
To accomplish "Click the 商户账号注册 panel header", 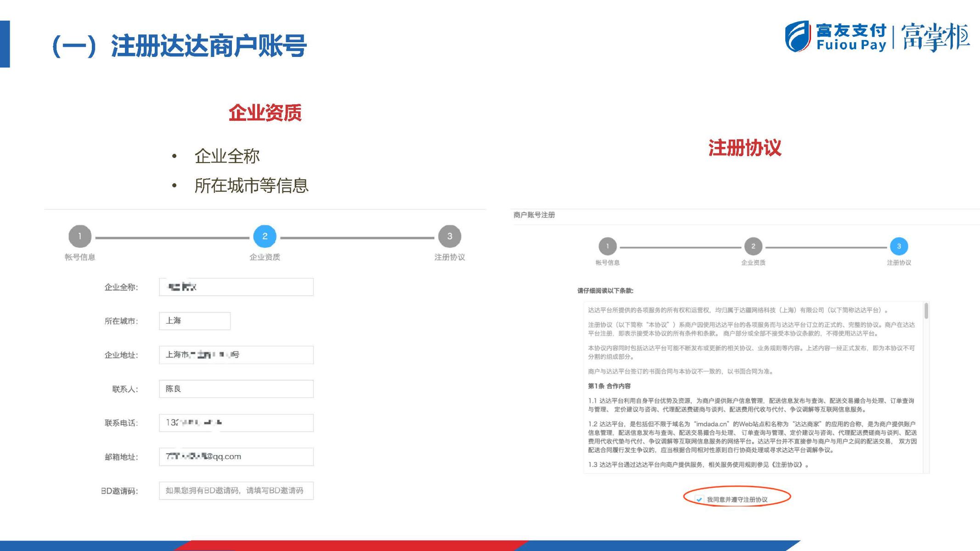I will 534,215.
